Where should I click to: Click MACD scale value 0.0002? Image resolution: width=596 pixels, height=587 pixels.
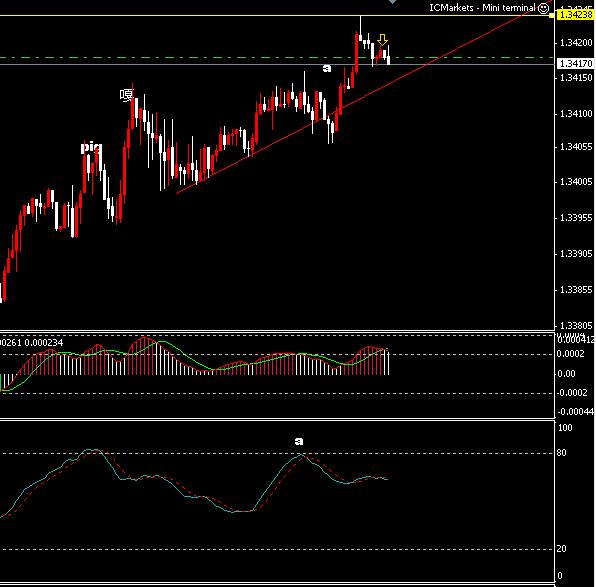(571, 354)
